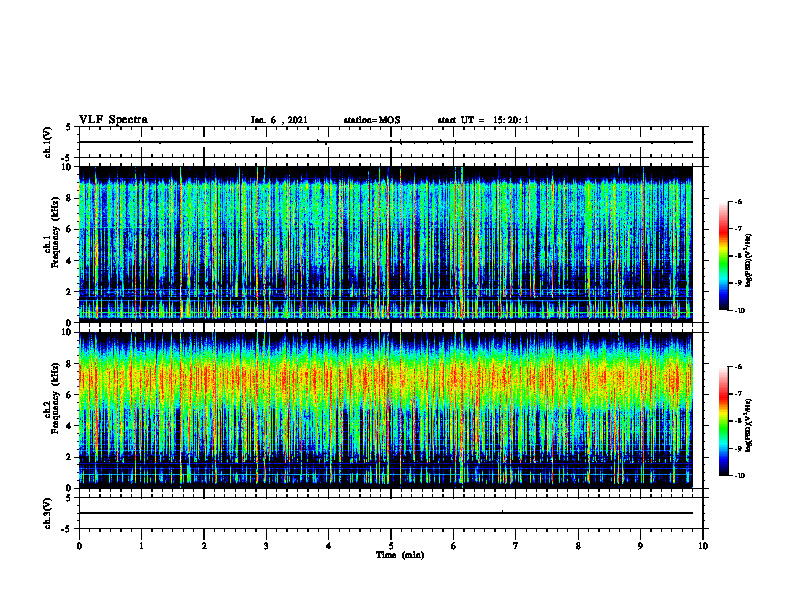The height and width of the screenshot is (612, 792).
Task: Select the ch.1 colorbar "log(PSD)(V²/Hz)" label
Action: click(x=749, y=261)
